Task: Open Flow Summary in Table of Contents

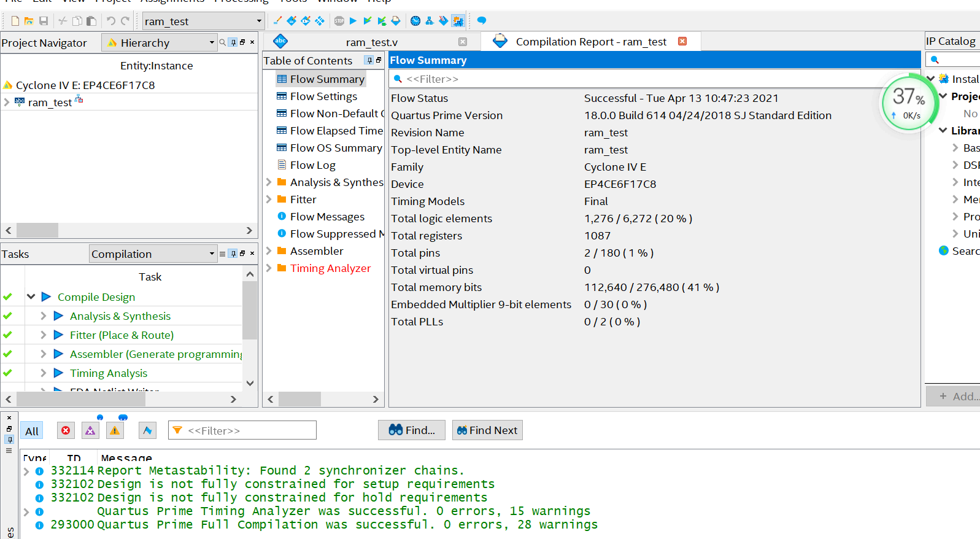Action: (327, 79)
